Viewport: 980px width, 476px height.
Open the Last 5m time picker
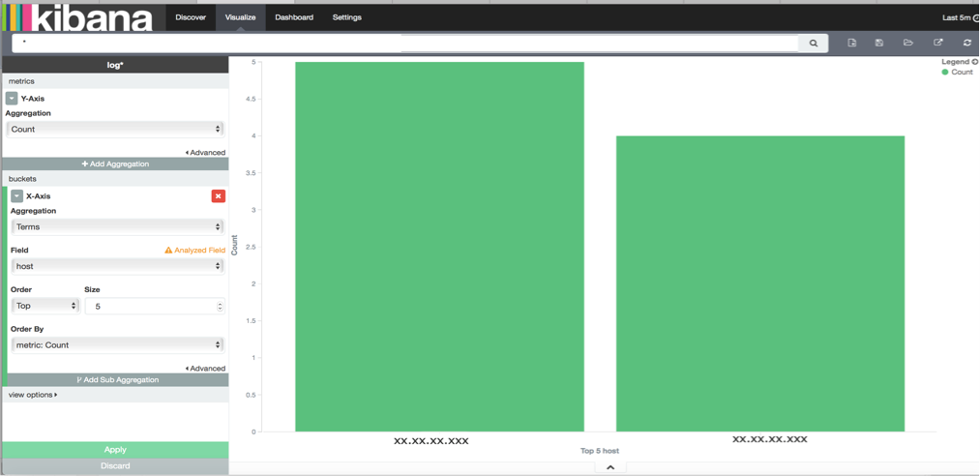point(960,17)
